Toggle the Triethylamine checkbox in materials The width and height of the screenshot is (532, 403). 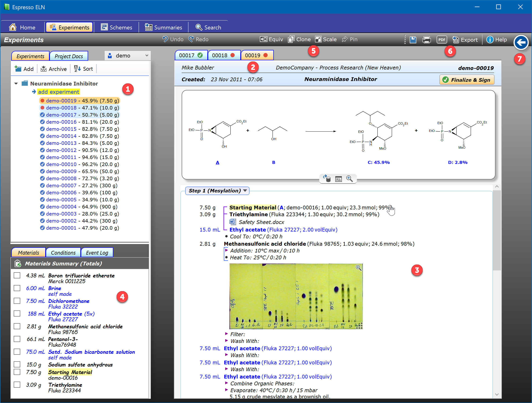coord(17,385)
